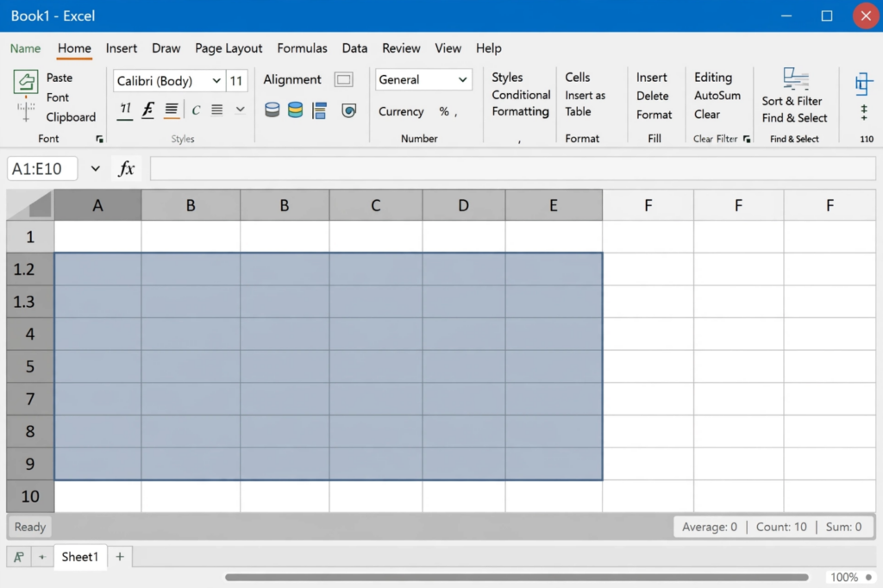Click the A1:E10 Name Box
The image size is (883, 588).
pyautogui.click(x=42, y=168)
